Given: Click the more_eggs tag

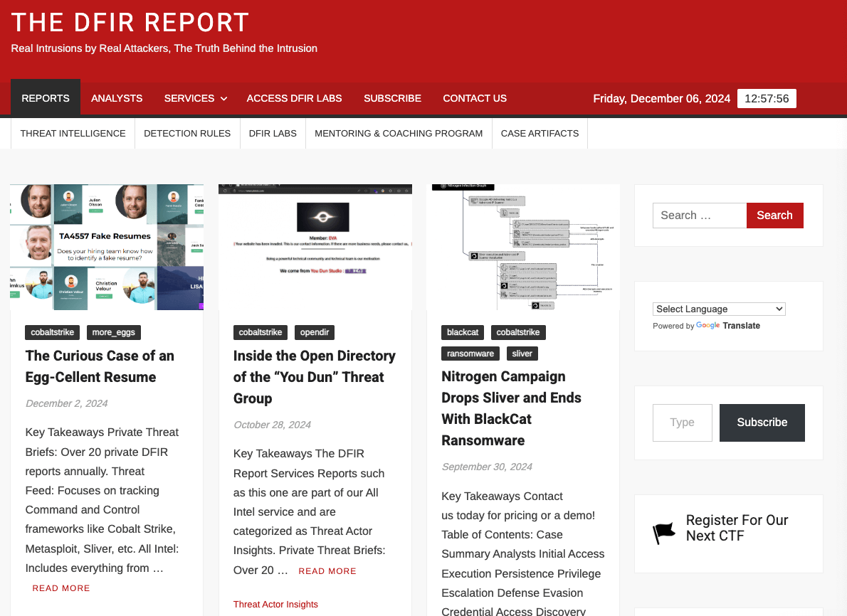Looking at the screenshot, I should [113, 333].
